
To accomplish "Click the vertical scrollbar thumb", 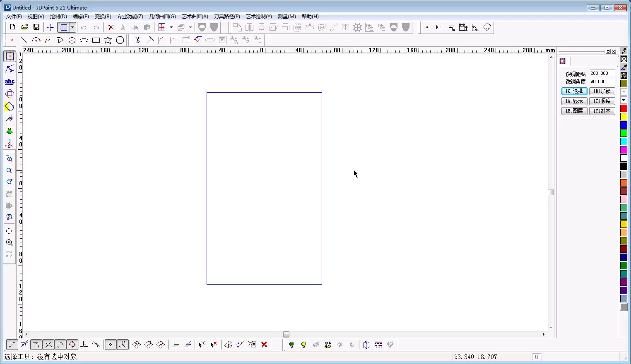I will [x=551, y=192].
